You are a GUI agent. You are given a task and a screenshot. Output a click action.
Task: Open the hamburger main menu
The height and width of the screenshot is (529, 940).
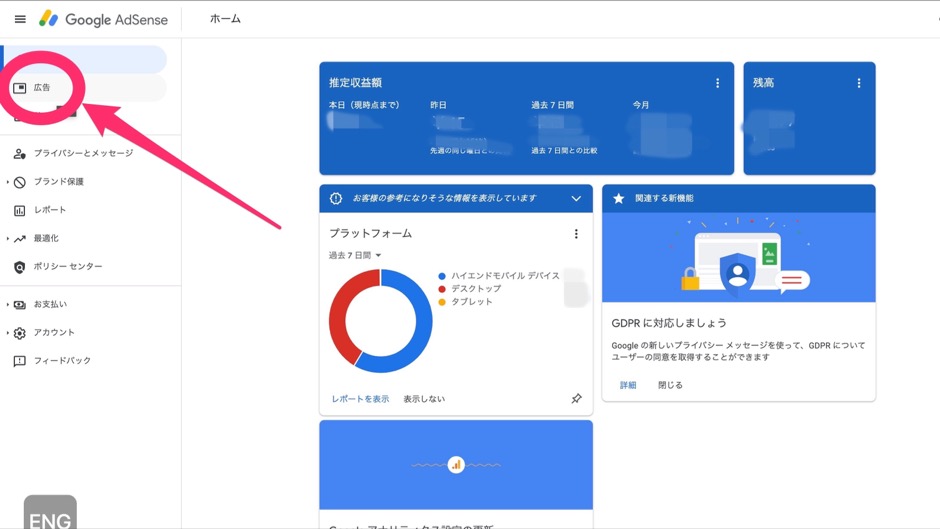point(20,19)
